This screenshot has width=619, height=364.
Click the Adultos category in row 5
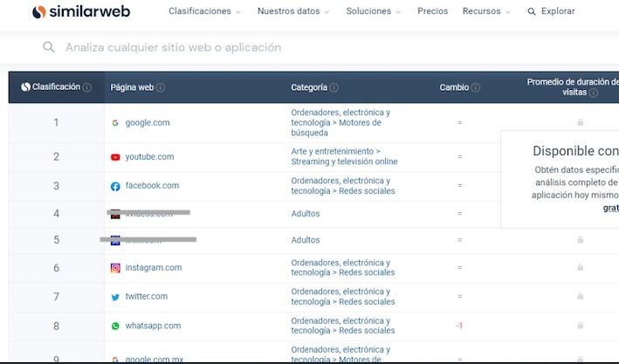306,240
